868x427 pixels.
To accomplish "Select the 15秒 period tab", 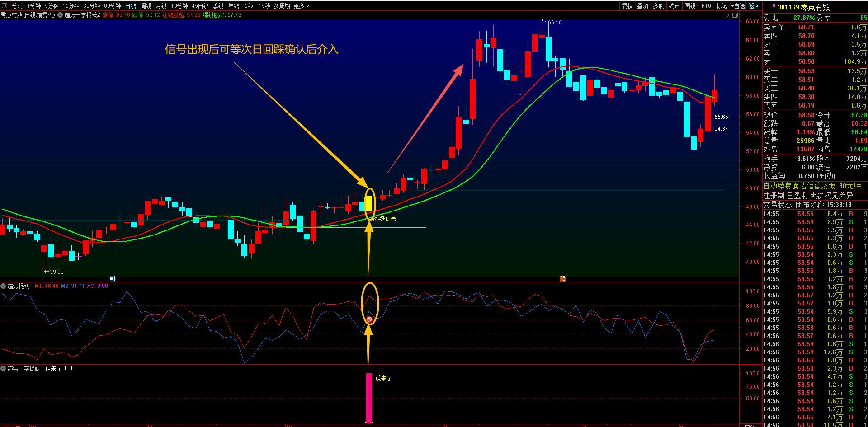I will [264, 6].
